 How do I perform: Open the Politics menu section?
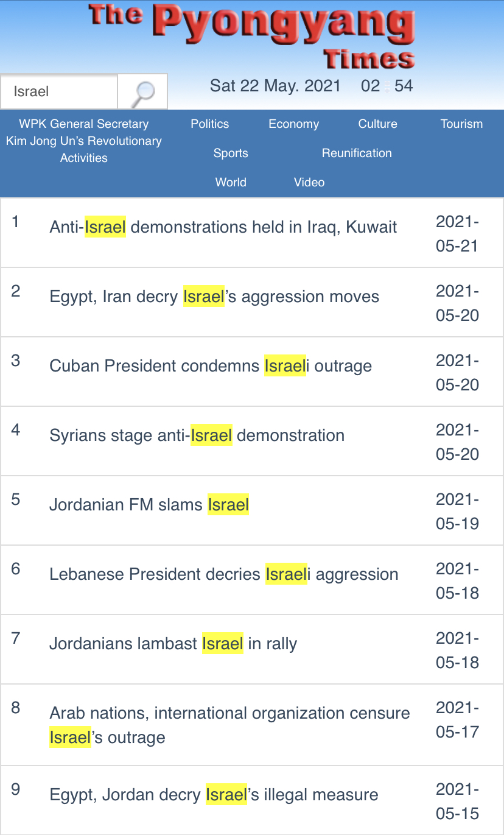point(210,124)
